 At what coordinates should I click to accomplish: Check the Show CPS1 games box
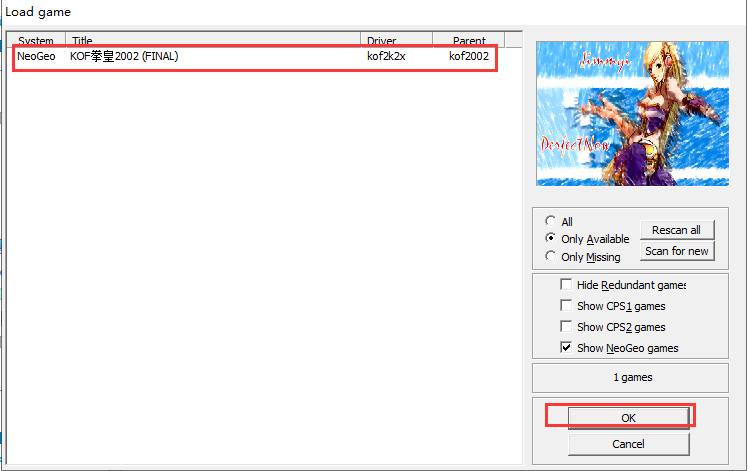(566, 305)
